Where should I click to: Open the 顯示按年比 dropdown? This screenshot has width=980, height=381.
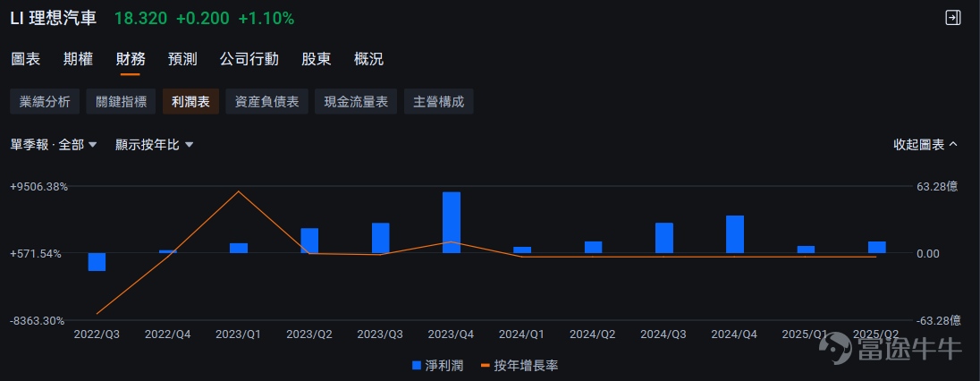(155, 145)
